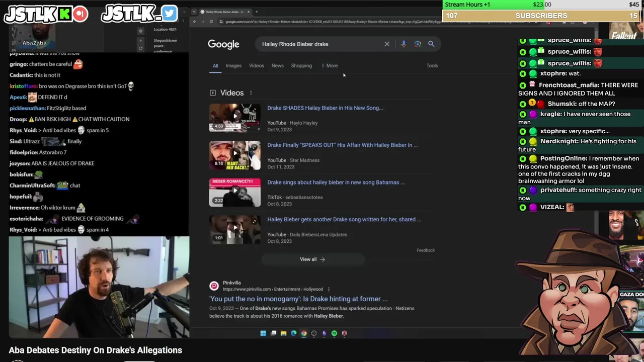The height and width of the screenshot is (362, 644).
Task: Open 'You put the no in monogamy' Pinkvilla article
Action: 298,299
